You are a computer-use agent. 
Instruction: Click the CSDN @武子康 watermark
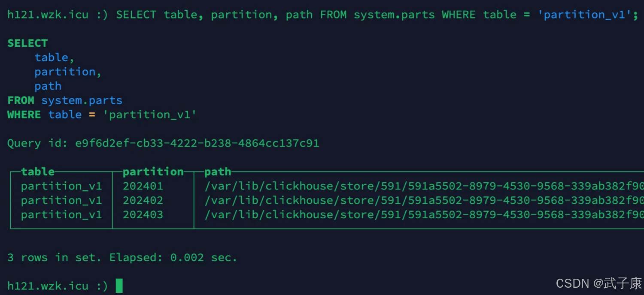click(x=598, y=283)
